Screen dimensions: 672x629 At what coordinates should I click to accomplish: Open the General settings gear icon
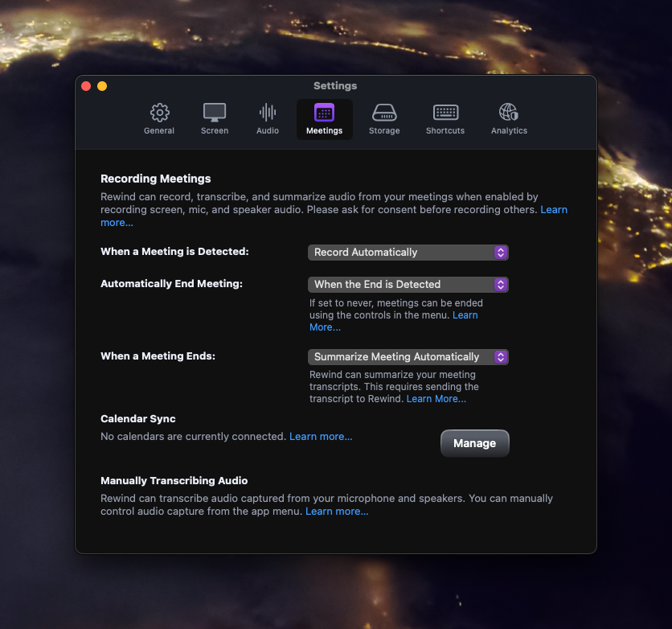[x=159, y=113]
